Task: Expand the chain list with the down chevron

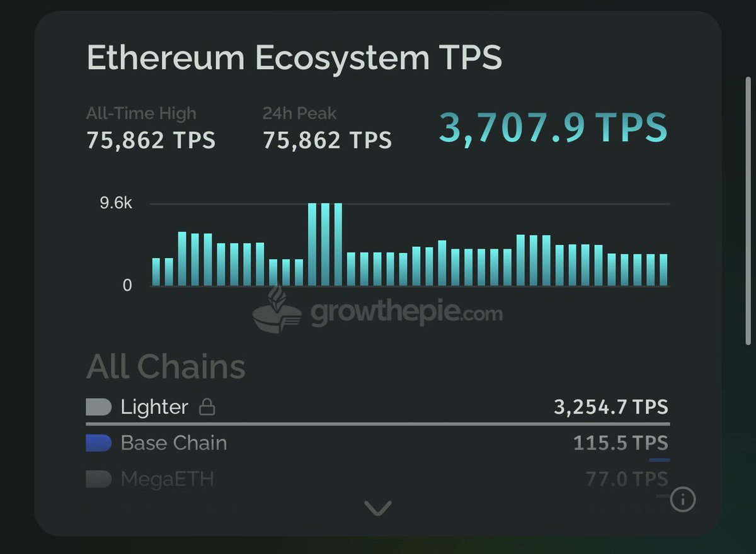Action: 378,507
